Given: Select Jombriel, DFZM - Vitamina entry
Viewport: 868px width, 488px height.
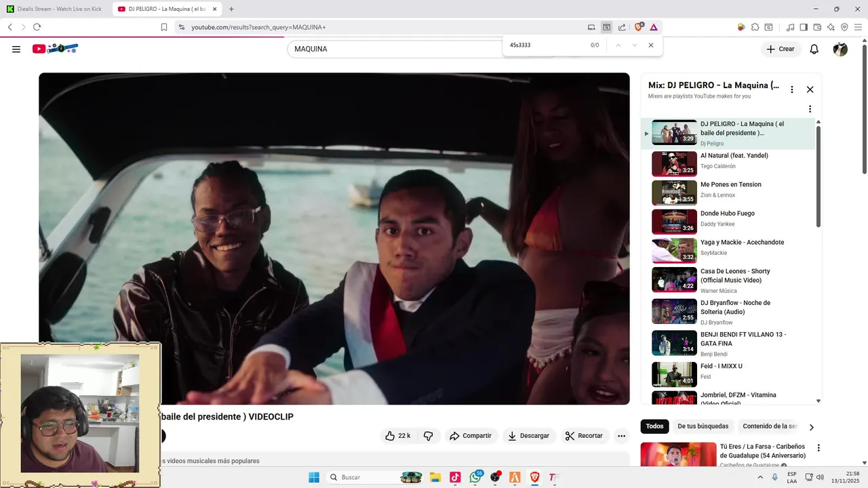Looking at the screenshot, I should (729, 397).
